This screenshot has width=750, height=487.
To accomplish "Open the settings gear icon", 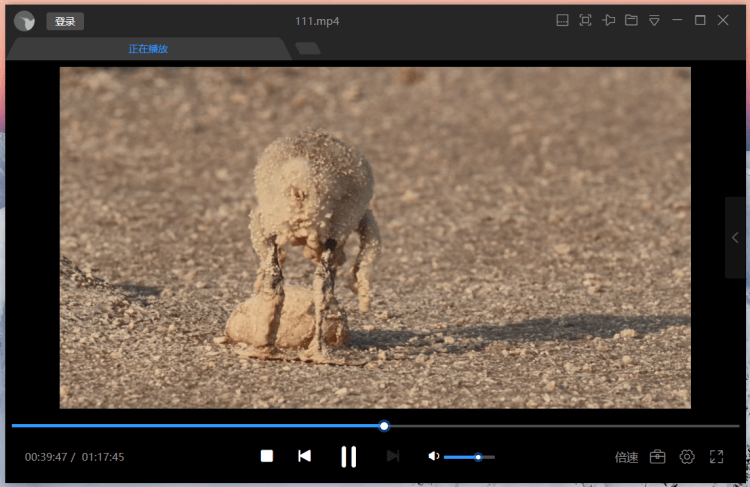I will 687,457.
